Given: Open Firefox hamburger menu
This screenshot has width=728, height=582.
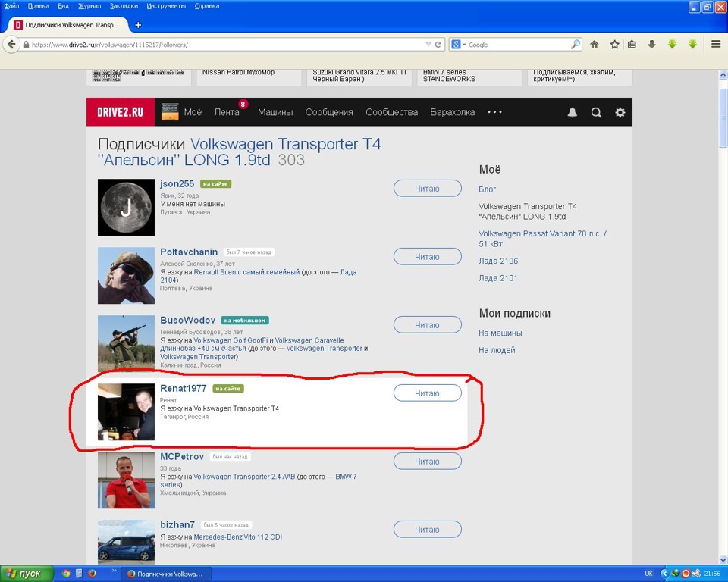Looking at the screenshot, I should (716, 45).
